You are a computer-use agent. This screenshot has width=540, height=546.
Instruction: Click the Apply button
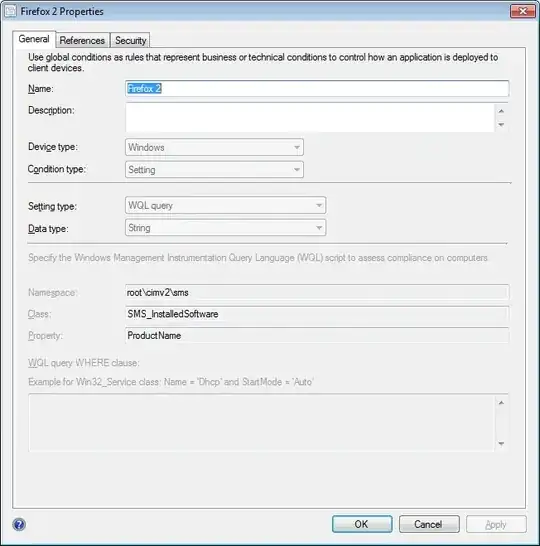[x=496, y=524]
